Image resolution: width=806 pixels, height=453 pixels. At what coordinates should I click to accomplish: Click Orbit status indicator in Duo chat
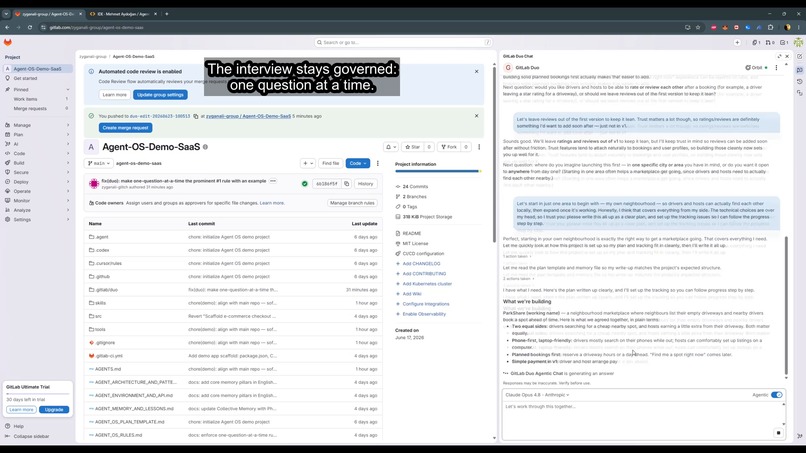(756, 68)
